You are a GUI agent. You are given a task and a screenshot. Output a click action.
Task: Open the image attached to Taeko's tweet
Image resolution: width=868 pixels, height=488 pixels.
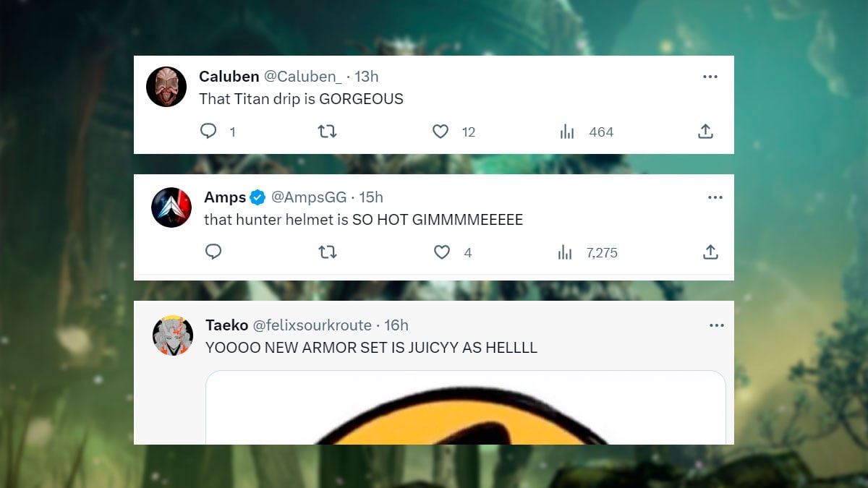click(x=466, y=408)
